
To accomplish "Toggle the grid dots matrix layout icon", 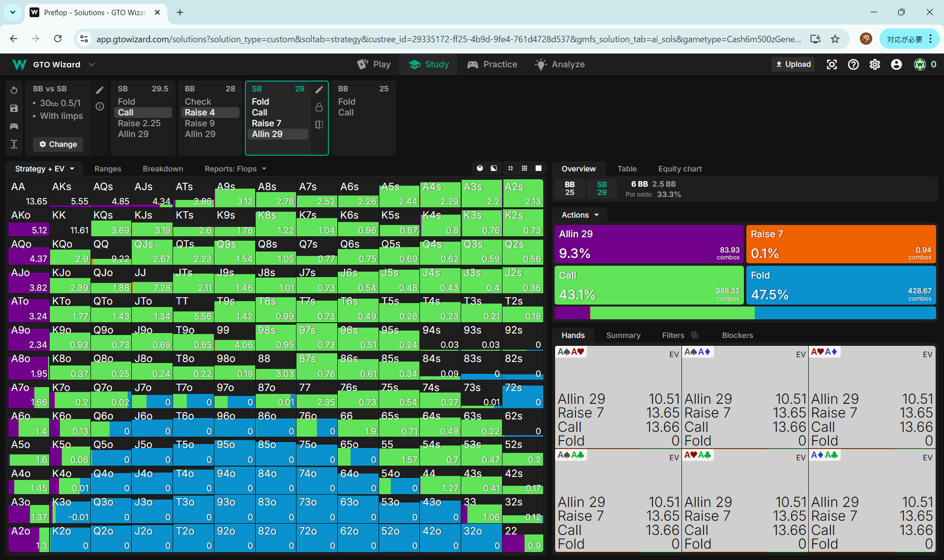I will pos(525,168).
